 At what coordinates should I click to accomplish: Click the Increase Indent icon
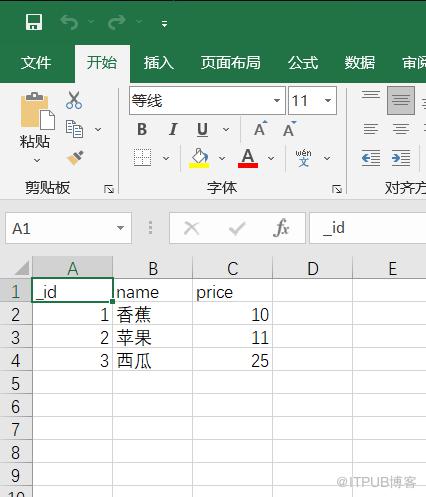401,158
